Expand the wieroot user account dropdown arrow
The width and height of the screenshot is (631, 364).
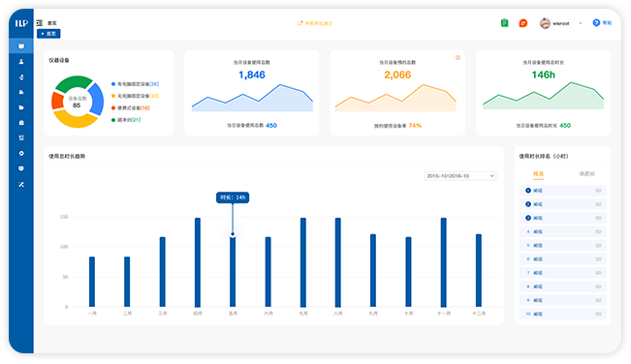[x=581, y=23]
